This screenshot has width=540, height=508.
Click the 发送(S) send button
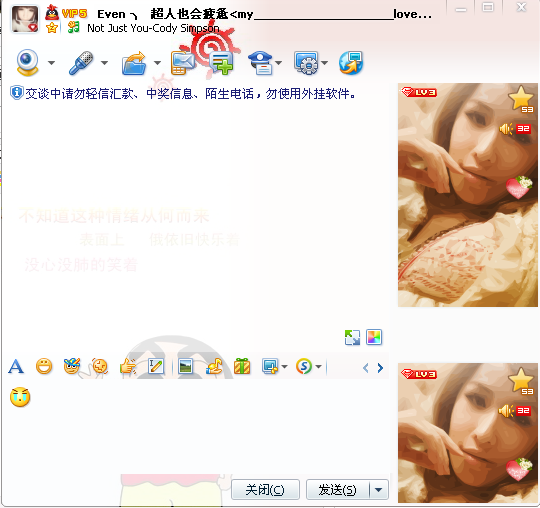pyautogui.click(x=338, y=489)
